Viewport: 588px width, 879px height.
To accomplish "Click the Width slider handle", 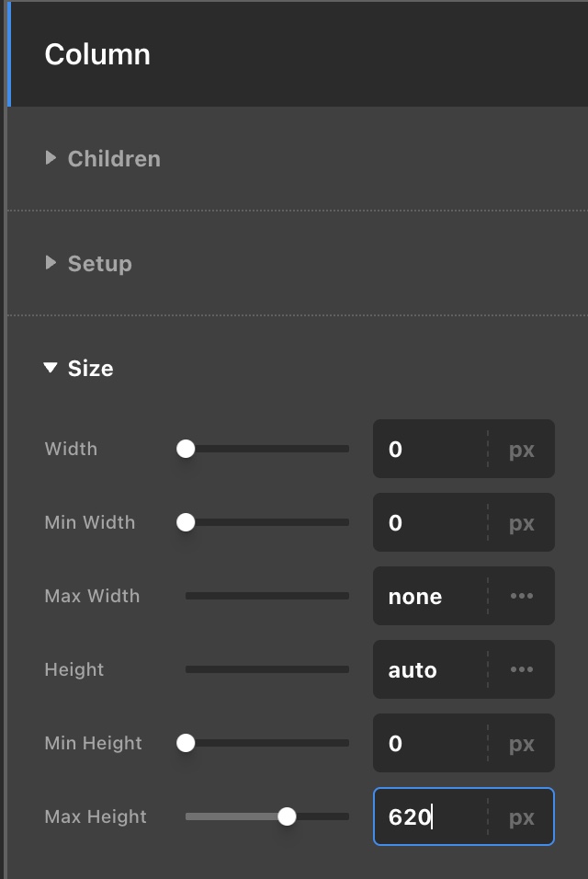I will [x=186, y=449].
